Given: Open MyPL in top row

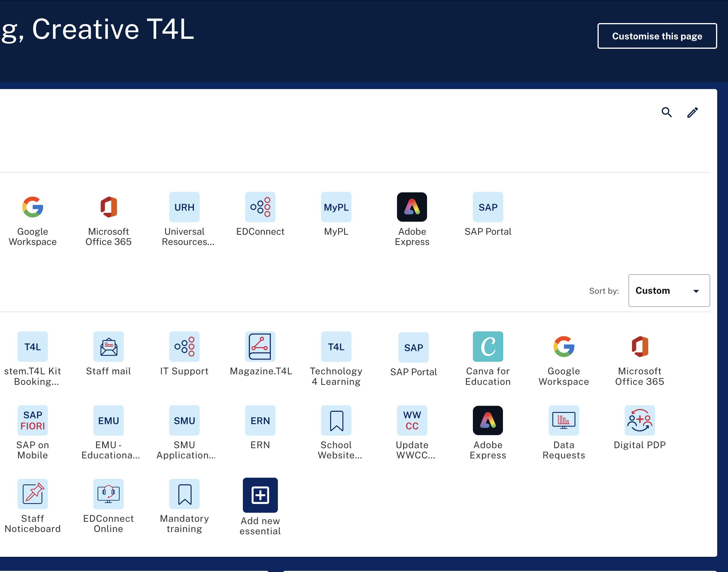Looking at the screenshot, I should (x=336, y=207).
